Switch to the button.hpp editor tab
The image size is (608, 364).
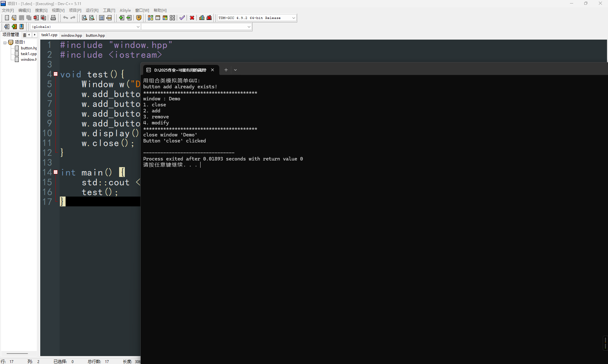click(x=95, y=35)
